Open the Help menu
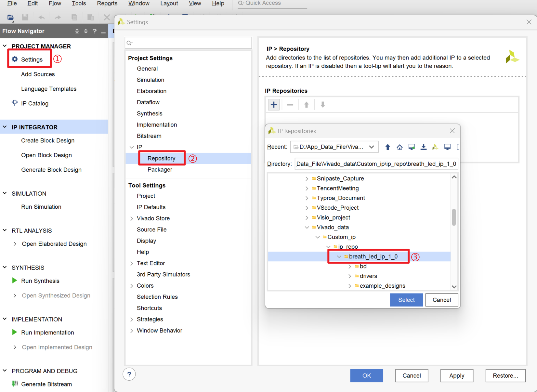537x392 pixels. 218,3
